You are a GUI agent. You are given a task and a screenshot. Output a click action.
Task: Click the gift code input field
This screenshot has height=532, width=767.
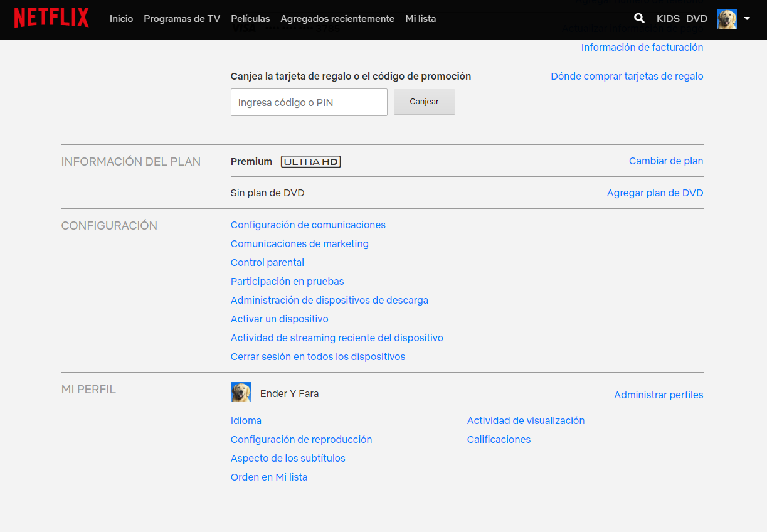coord(309,102)
